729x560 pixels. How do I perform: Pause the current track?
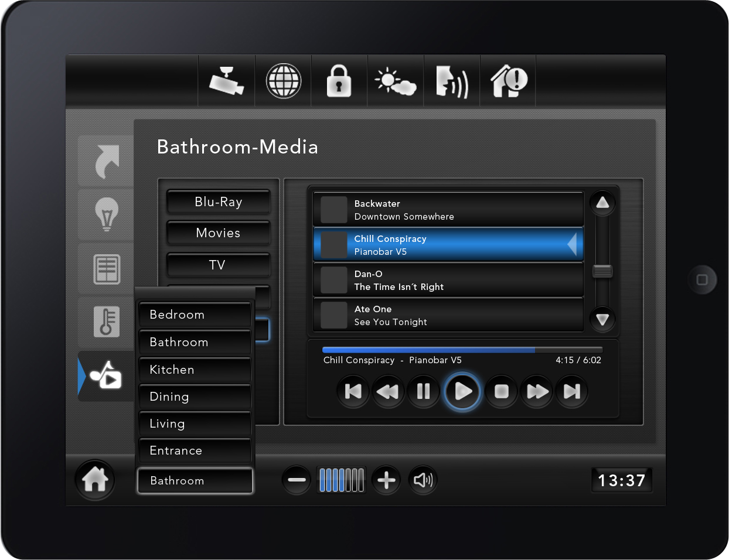click(x=423, y=391)
